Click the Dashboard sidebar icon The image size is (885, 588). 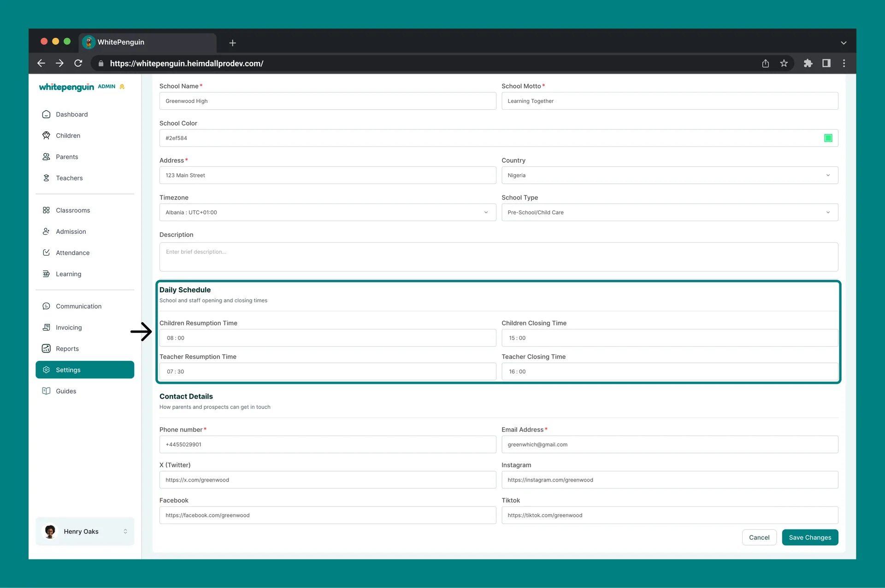coord(46,114)
